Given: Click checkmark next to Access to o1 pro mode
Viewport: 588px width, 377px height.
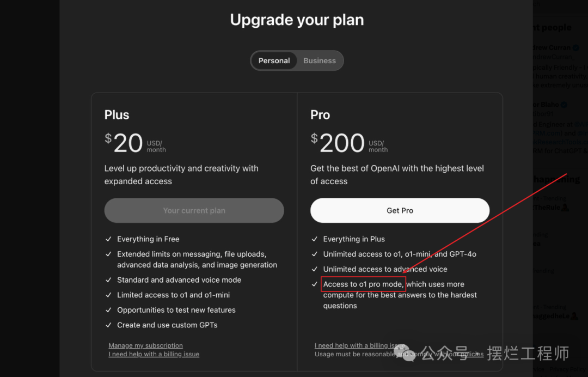Looking at the screenshot, I should [315, 284].
